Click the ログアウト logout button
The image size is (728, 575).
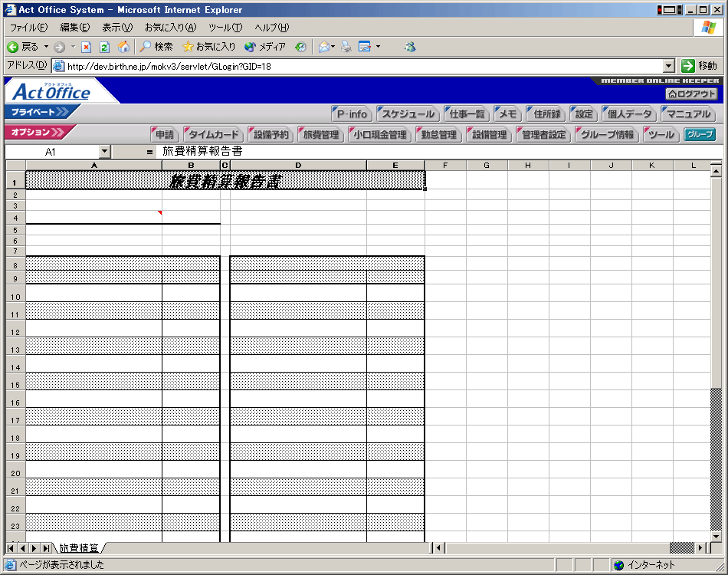point(691,94)
